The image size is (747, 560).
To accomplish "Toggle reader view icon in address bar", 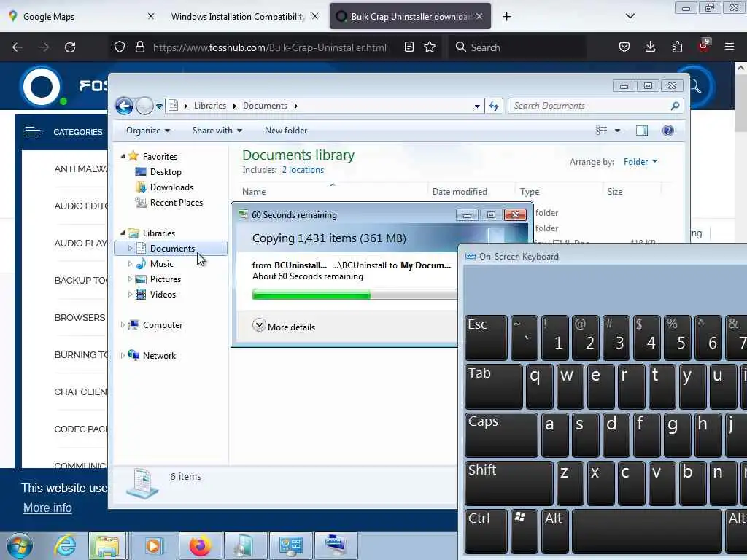I will pyautogui.click(x=409, y=47).
